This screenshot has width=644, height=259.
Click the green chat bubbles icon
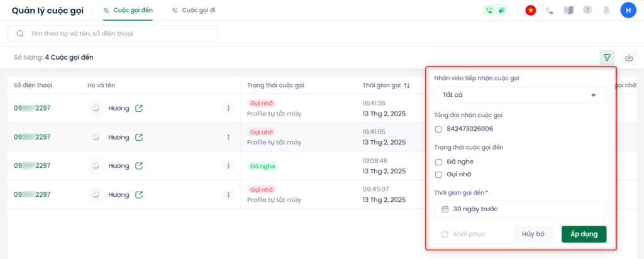coord(502,10)
